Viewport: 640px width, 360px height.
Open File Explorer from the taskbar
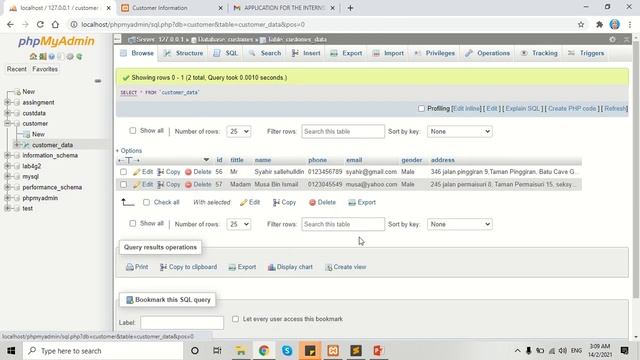click(240, 351)
